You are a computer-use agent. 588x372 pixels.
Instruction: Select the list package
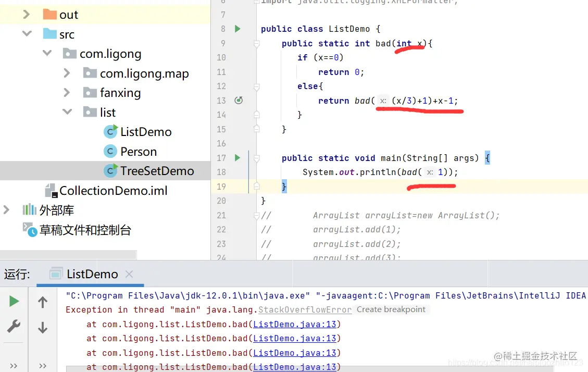(x=108, y=113)
